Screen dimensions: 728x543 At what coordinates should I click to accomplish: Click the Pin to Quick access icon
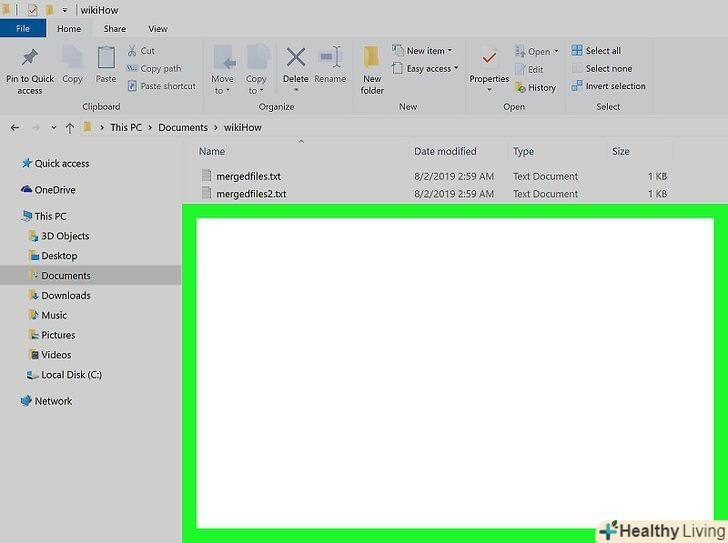(30, 58)
